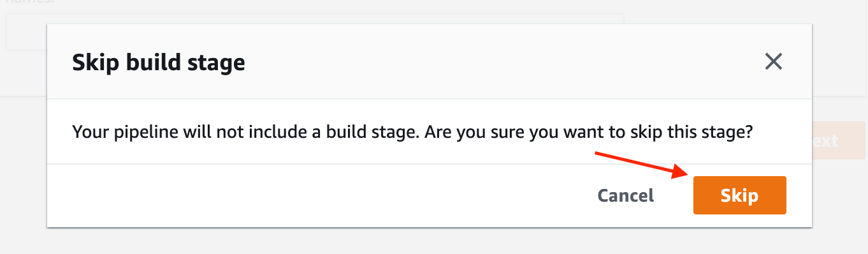Click the dialog footer left of Cancel
Screen dimensions: 868x254
(x=319, y=195)
